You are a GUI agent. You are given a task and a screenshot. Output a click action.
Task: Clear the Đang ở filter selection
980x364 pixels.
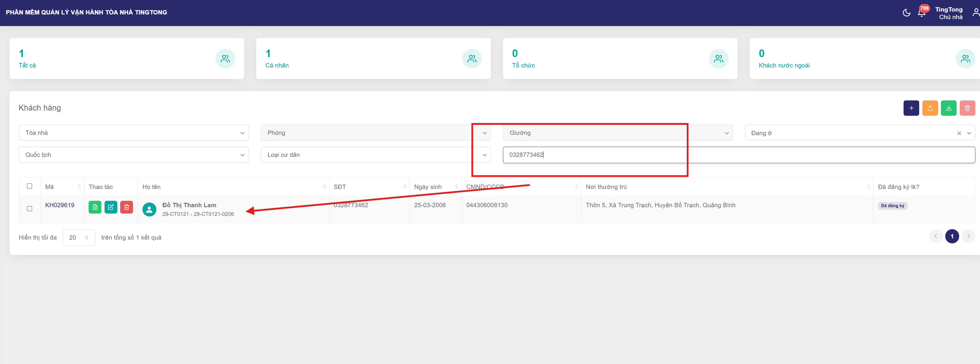coord(959,133)
